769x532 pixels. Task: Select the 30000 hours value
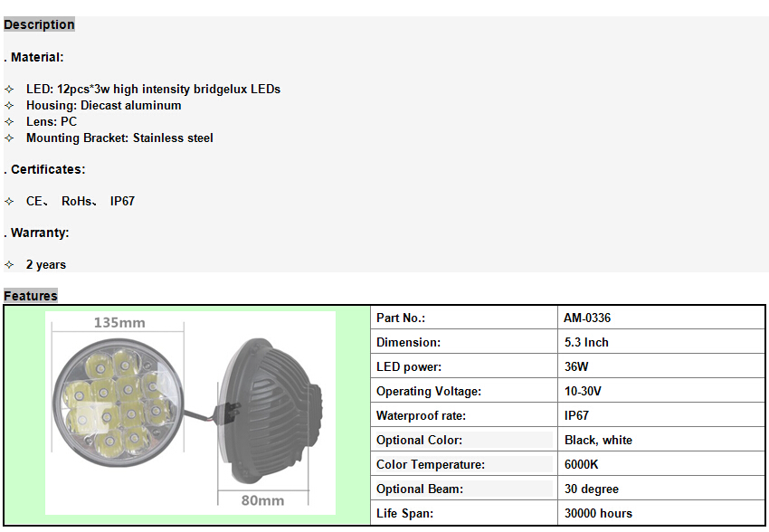point(598,513)
